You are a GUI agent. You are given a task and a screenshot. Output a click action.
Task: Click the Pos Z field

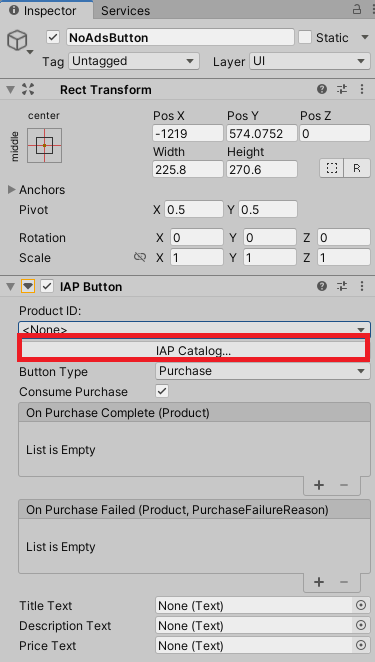335,134
